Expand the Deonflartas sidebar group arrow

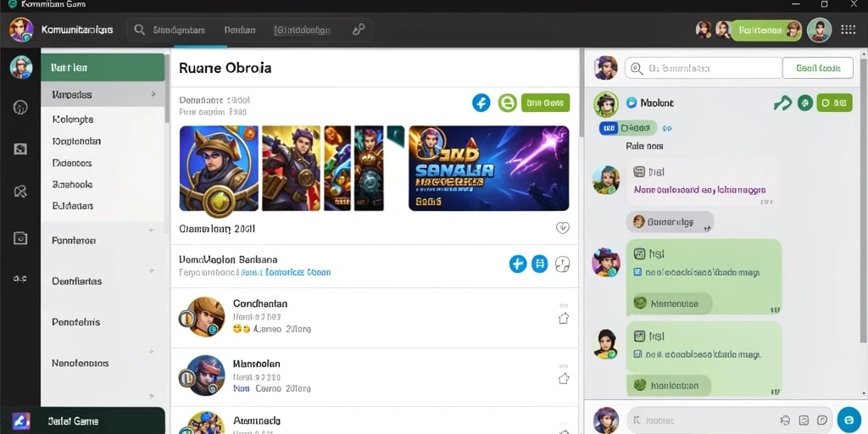click(151, 270)
